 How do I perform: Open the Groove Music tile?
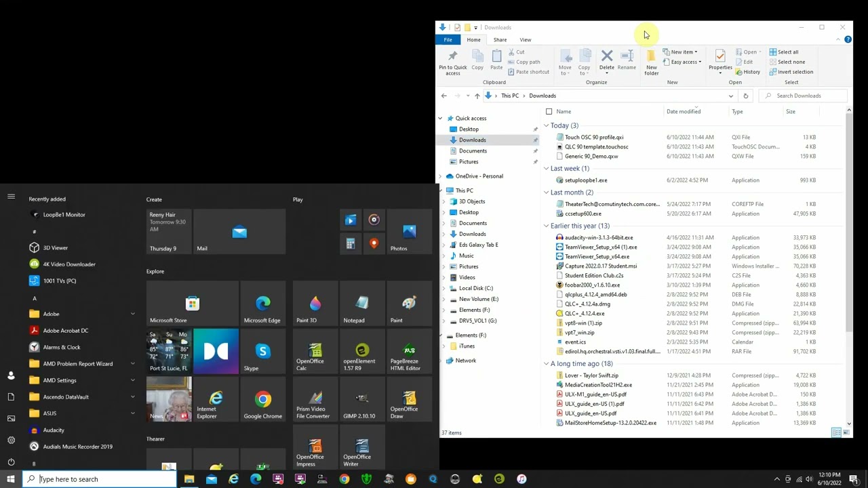(x=374, y=220)
